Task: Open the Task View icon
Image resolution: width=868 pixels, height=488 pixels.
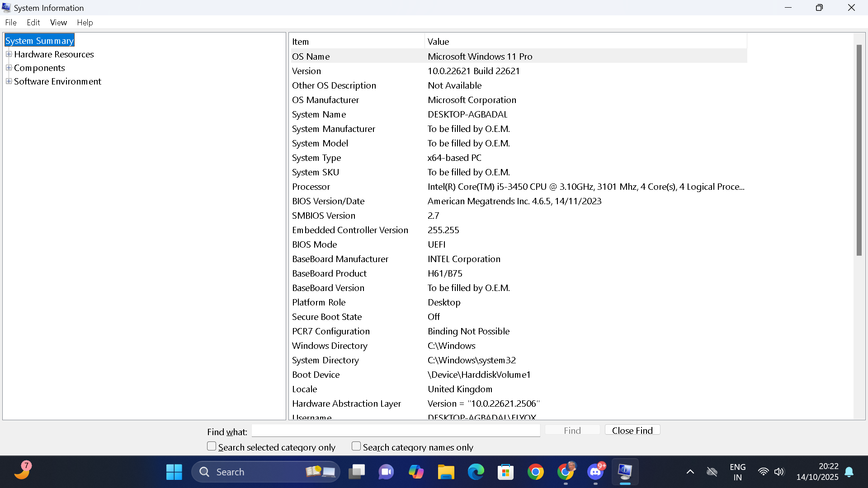Action: (357, 472)
